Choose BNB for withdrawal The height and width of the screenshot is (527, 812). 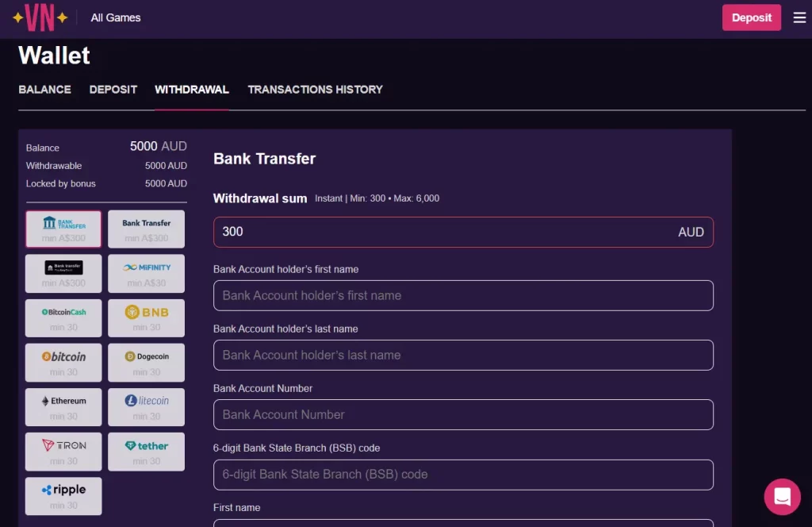(146, 317)
